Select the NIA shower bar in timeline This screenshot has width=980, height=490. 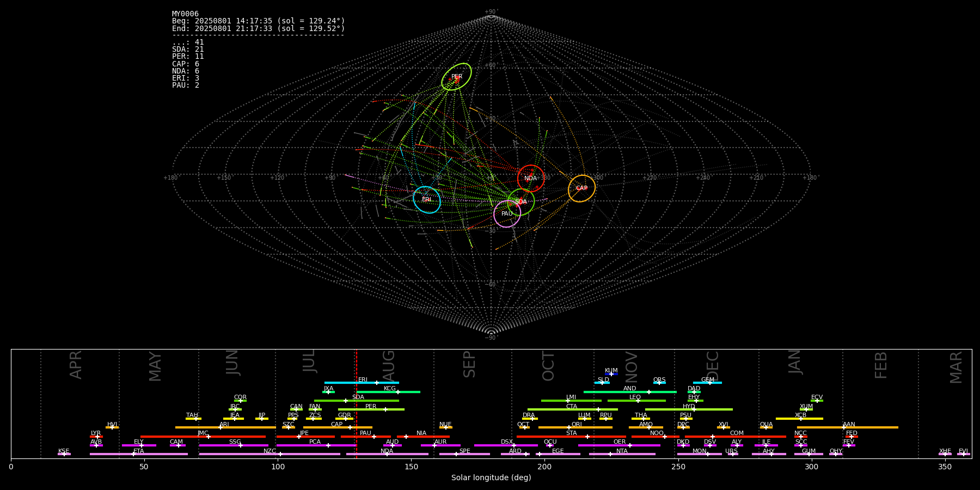[x=423, y=437]
